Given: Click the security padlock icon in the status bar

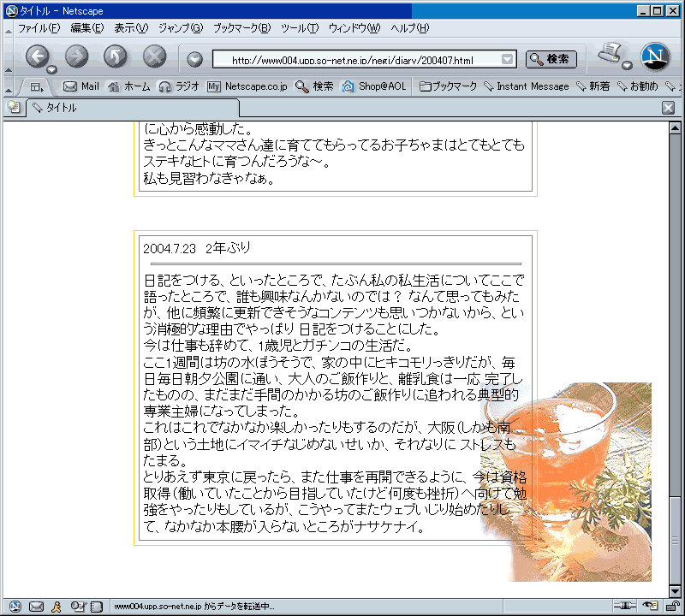Looking at the screenshot, I should 672,606.
